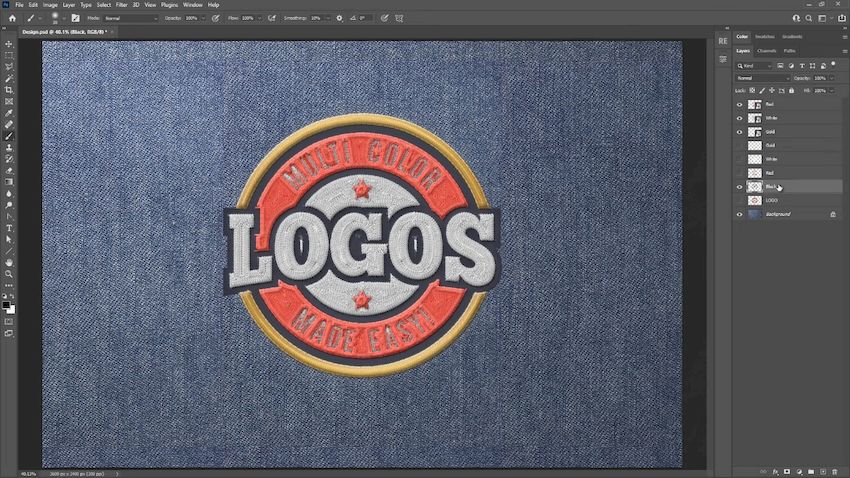Click the Home icon in options bar
The height and width of the screenshot is (478, 850).
tap(11, 18)
